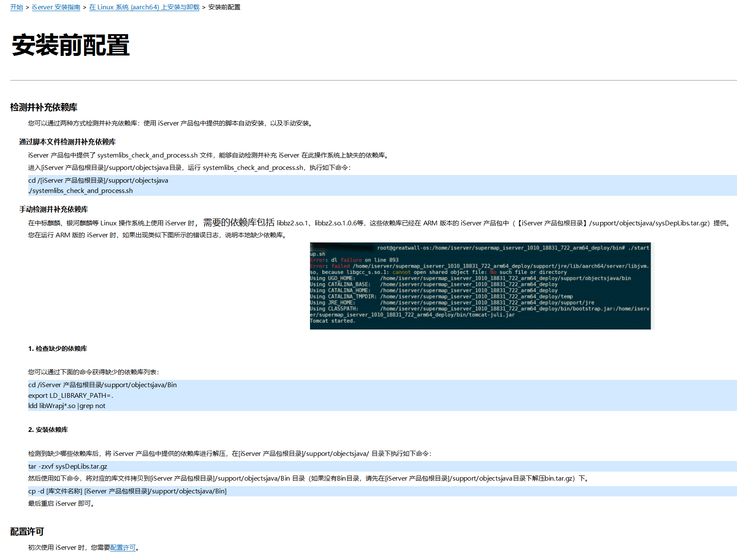
Task: Click the 配置许可 section heading
Action: point(27,531)
